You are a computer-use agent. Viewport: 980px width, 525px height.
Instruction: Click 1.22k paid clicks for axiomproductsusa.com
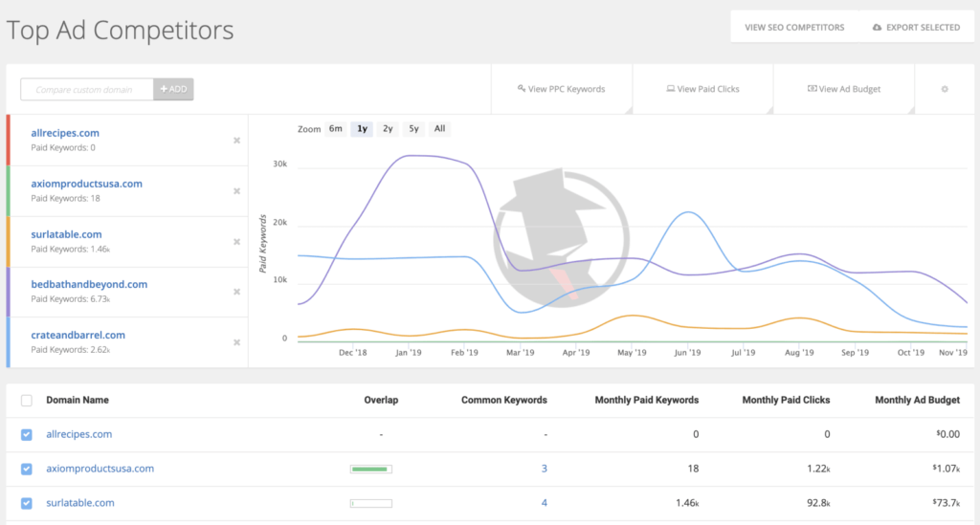[x=818, y=469]
